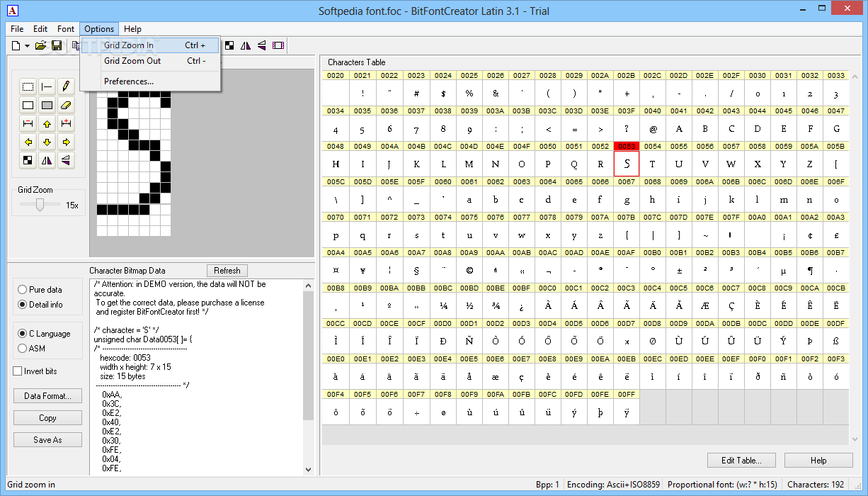The image size is (868, 496).
Task: Select the line drawing tool
Action: pos(47,87)
